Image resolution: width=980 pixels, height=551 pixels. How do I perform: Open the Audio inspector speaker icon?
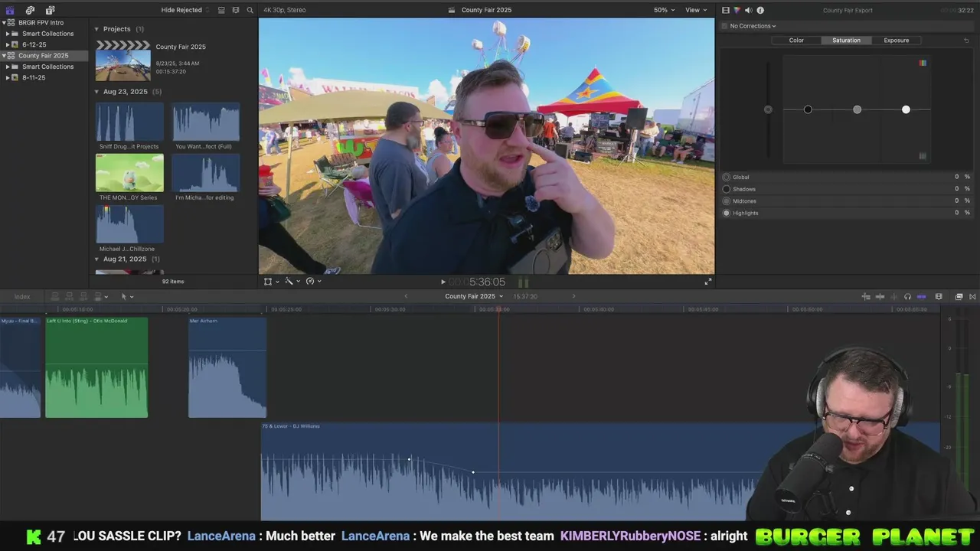[x=749, y=10]
